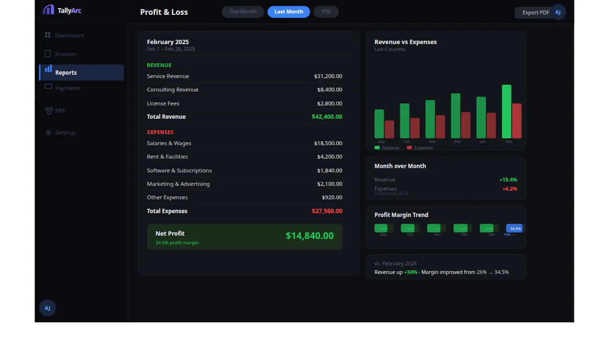Click the 'License Fees' row label
The image size is (609, 364).
click(x=163, y=103)
